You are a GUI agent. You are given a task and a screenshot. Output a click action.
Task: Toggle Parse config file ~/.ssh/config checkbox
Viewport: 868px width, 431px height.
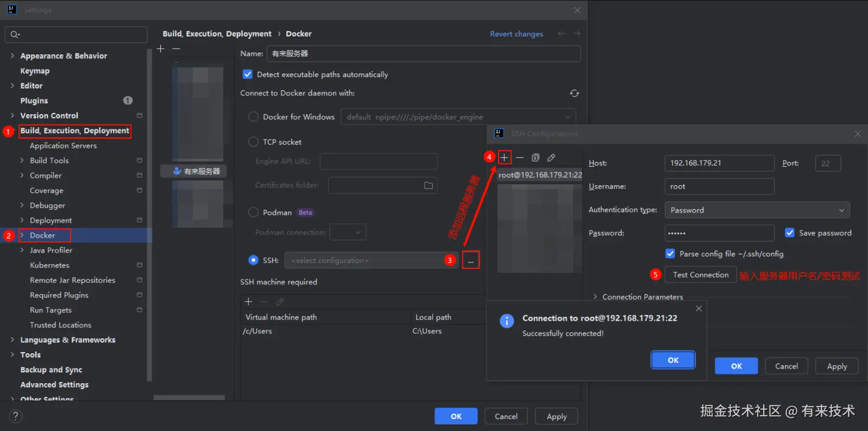point(670,254)
